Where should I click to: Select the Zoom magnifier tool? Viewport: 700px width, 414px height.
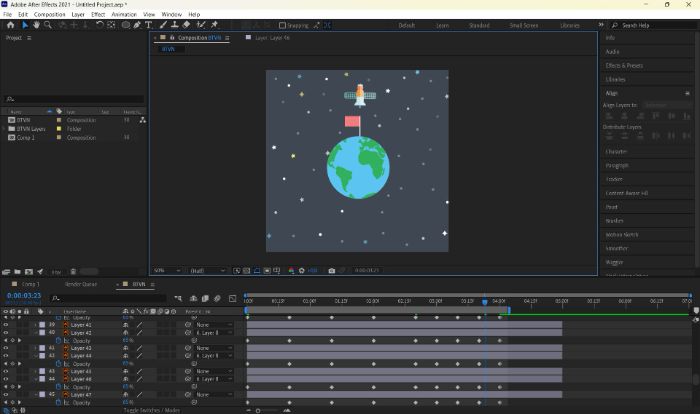[x=47, y=25]
